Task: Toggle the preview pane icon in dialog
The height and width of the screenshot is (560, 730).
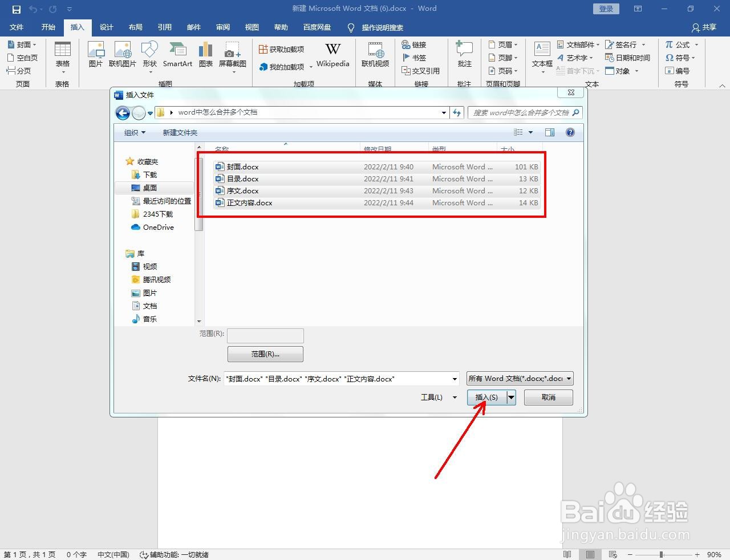Action: (x=550, y=132)
